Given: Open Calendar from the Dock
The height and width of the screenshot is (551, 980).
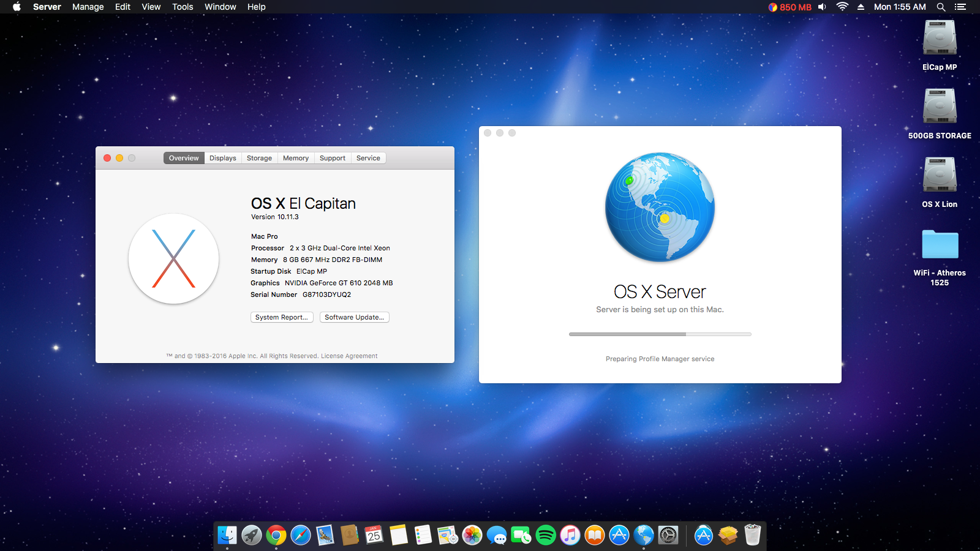Looking at the screenshot, I should tap(374, 536).
